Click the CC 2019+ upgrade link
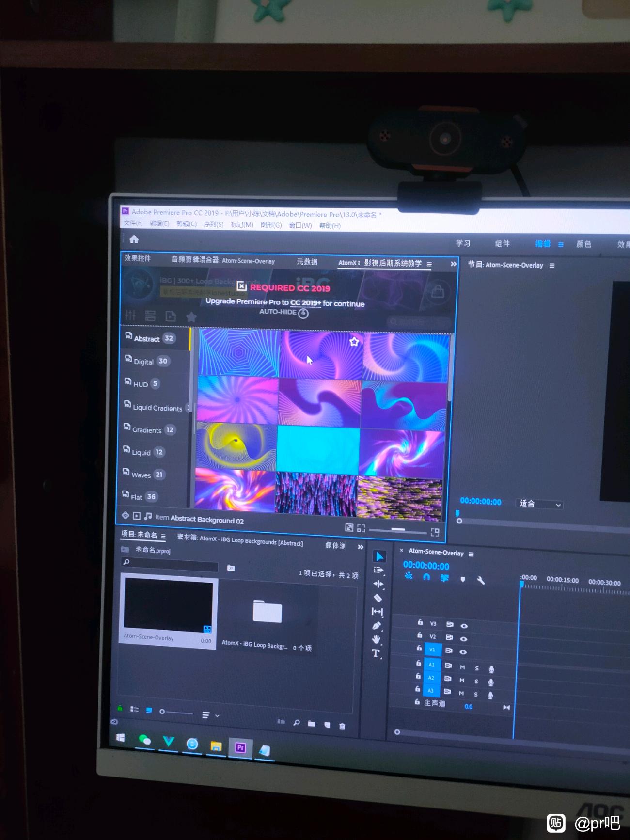The width and height of the screenshot is (630, 840). click(305, 303)
